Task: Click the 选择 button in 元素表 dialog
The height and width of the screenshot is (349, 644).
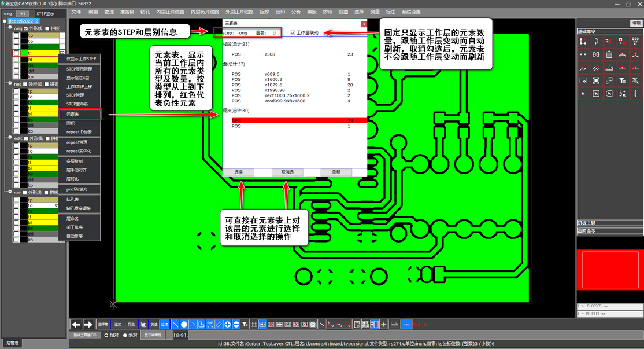Action: (238, 172)
